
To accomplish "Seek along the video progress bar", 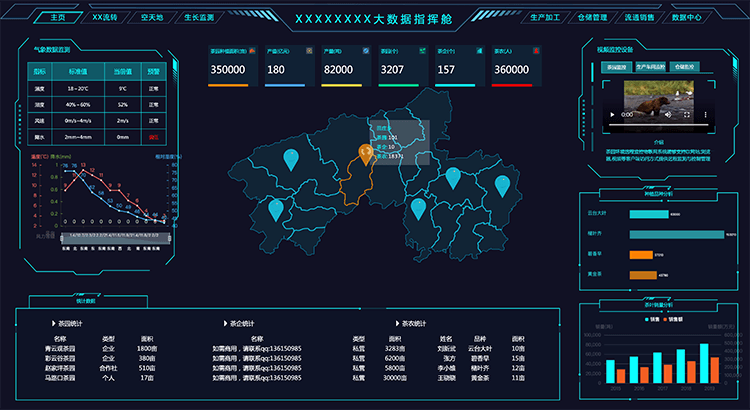I will click(x=659, y=124).
